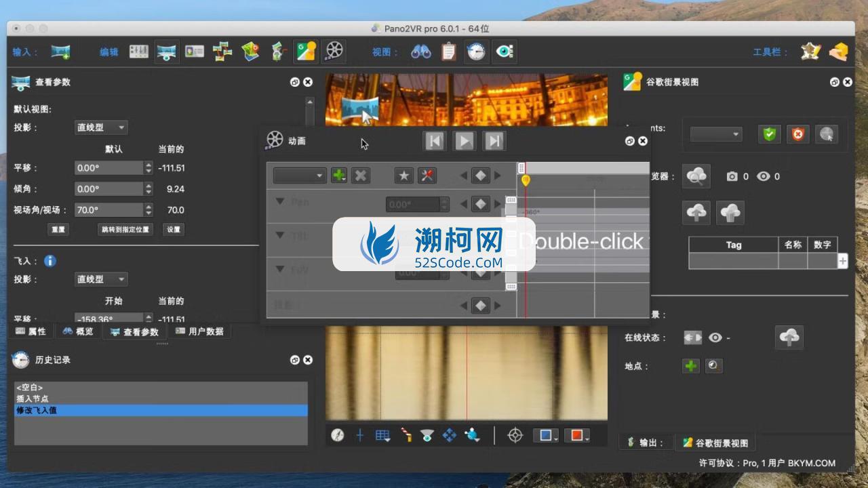Jump to animation end
This screenshot has height=488, width=868.
pos(494,141)
